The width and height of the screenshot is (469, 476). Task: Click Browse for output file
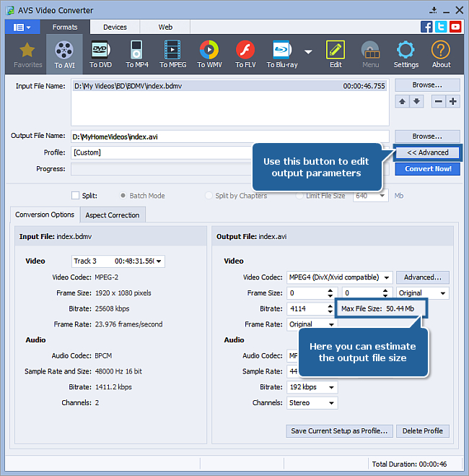point(427,137)
